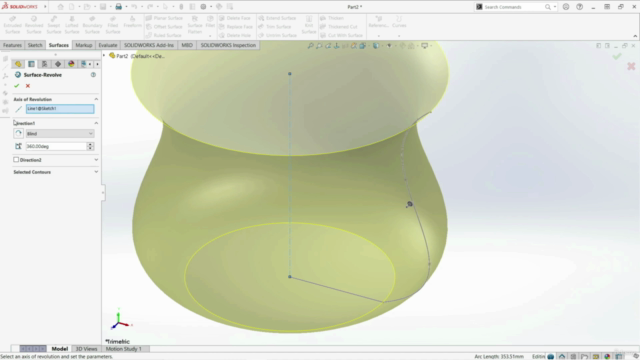Collapse the Axis of Revolution section
This screenshot has width=640, height=360.
[96, 99]
